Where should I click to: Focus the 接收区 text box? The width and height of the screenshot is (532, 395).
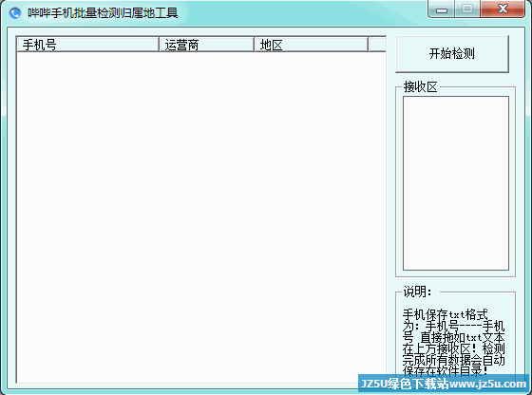[x=456, y=183]
